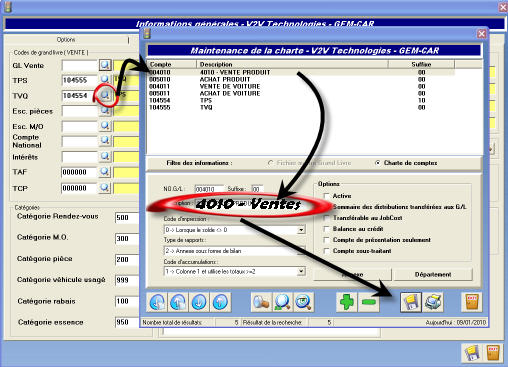Click the Esc. pièces code field

tap(79, 111)
